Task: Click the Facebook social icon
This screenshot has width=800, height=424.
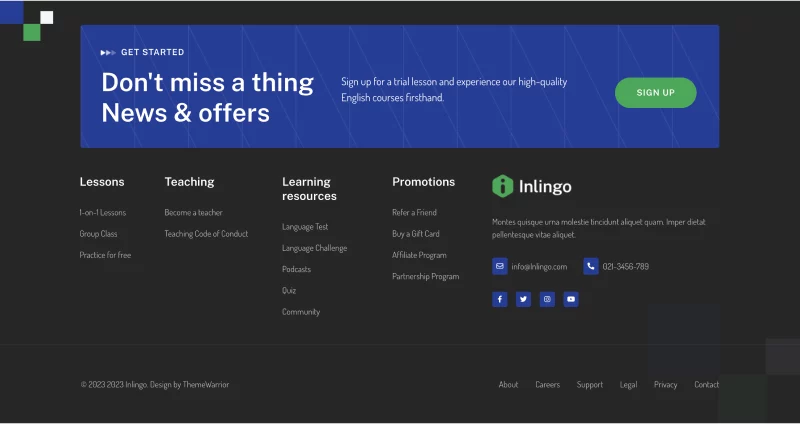Action: tap(500, 299)
